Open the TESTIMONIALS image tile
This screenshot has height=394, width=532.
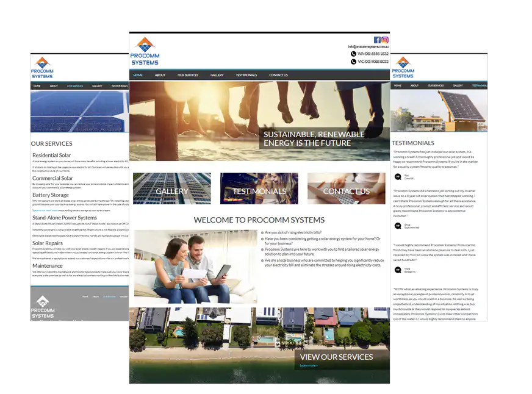pos(259,188)
